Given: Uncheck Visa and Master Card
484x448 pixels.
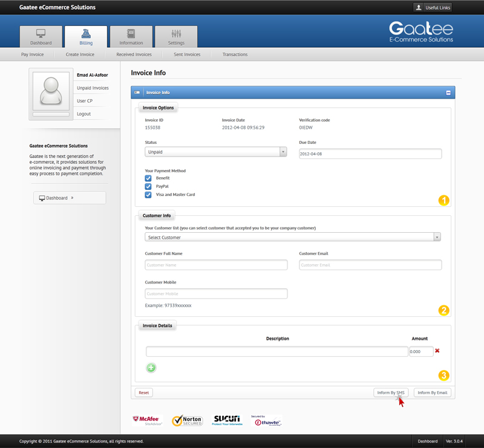Looking at the screenshot, I should click(x=148, y=195).
